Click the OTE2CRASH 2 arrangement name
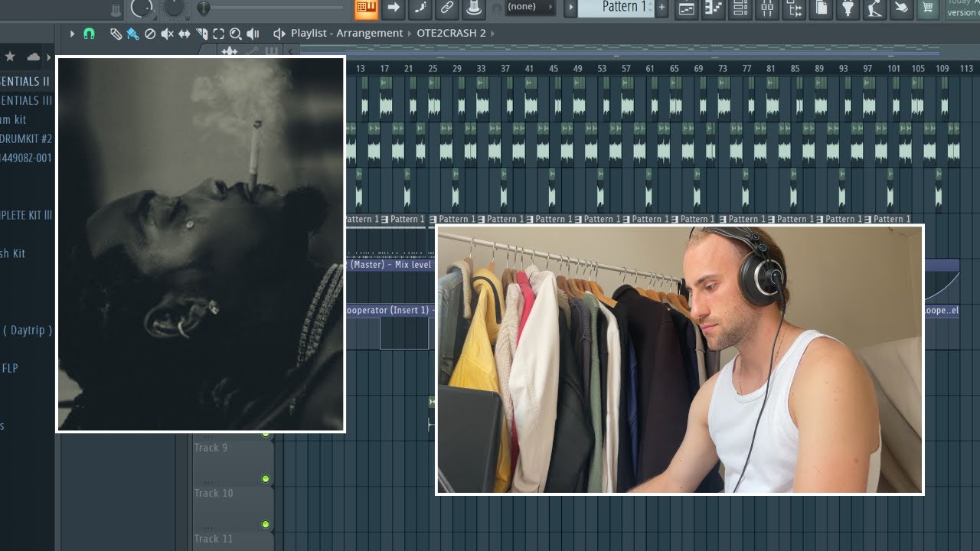 pyautogui.click(x=451, y=34)
